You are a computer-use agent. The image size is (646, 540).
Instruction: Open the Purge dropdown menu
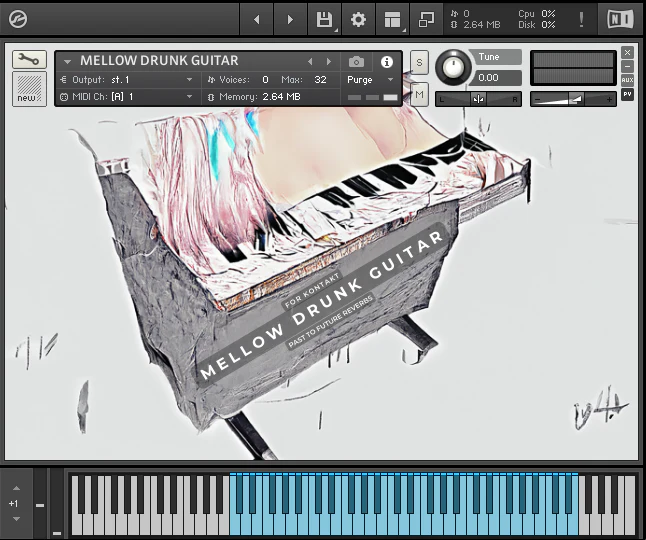point(370,79)
